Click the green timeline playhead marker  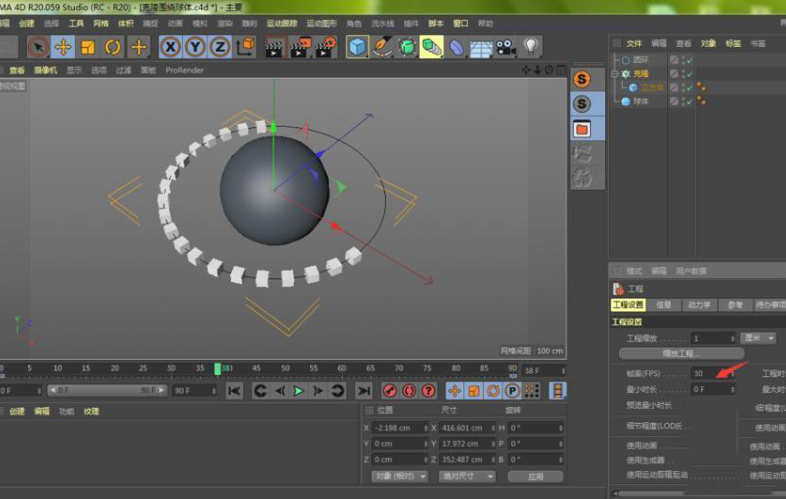[x=217, y=369]
